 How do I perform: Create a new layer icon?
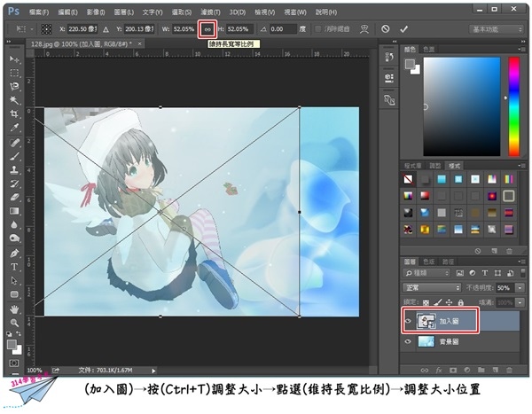[x=496, y=370]
